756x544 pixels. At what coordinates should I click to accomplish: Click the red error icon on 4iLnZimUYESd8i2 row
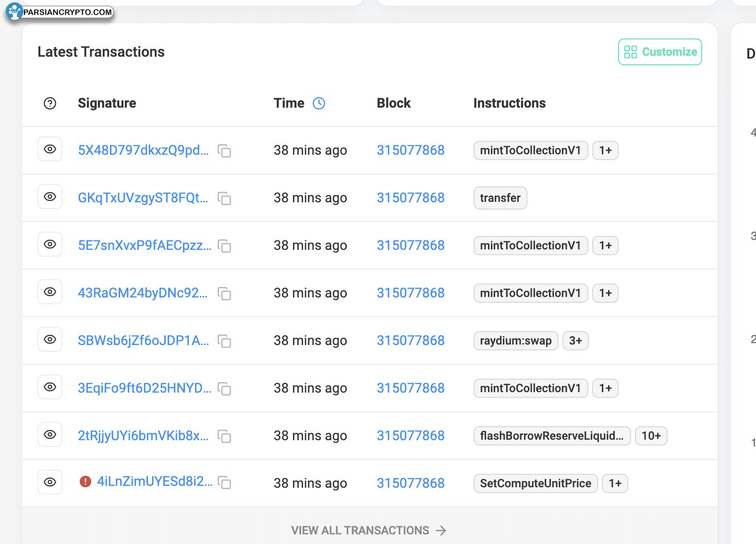[85, 482]
